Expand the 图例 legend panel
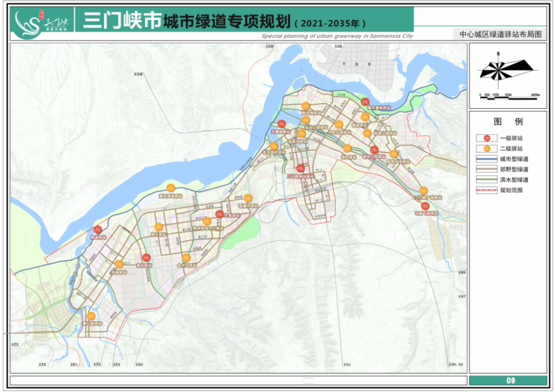Viewport: 555px width, 392px height. pyautogui.click(x=507, y=120)
